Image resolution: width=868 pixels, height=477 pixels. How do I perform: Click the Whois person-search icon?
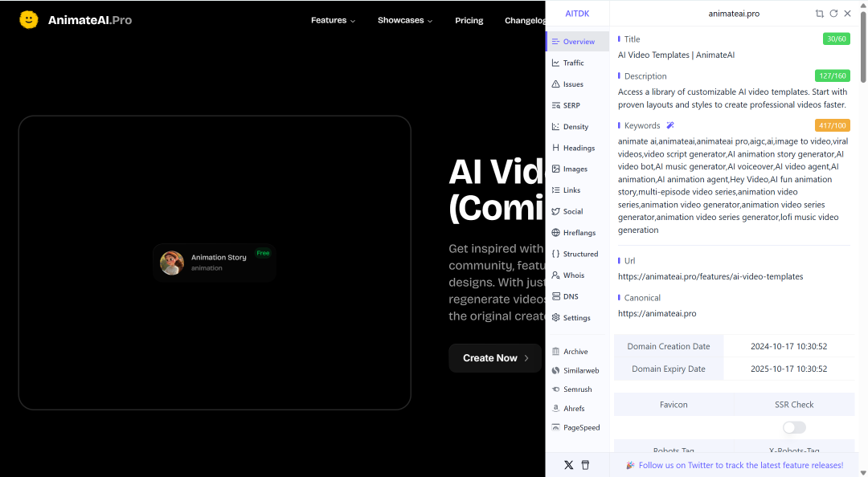[x=556, y=275]
